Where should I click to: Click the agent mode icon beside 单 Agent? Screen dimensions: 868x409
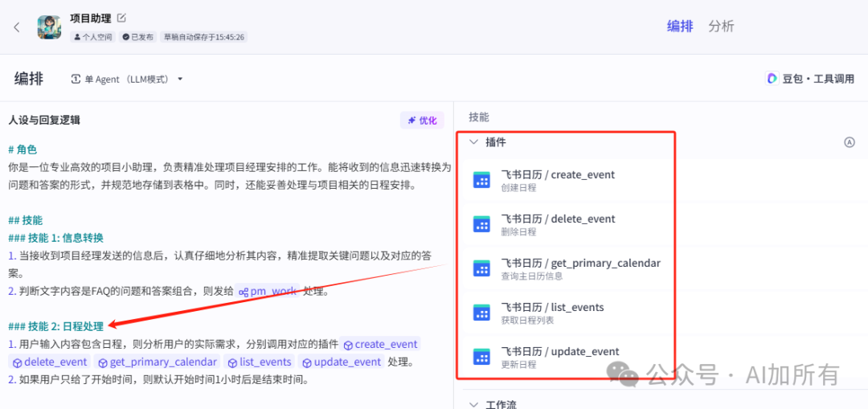click(76, 79)
